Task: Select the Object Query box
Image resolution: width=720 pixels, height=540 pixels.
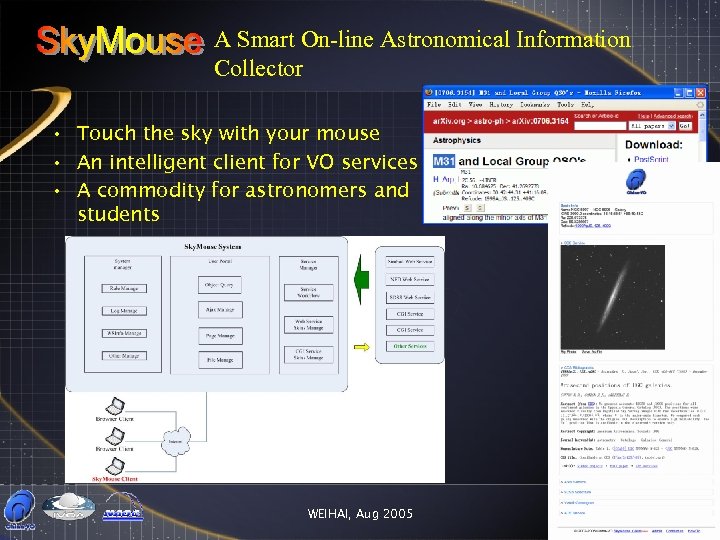Action: 219,285
